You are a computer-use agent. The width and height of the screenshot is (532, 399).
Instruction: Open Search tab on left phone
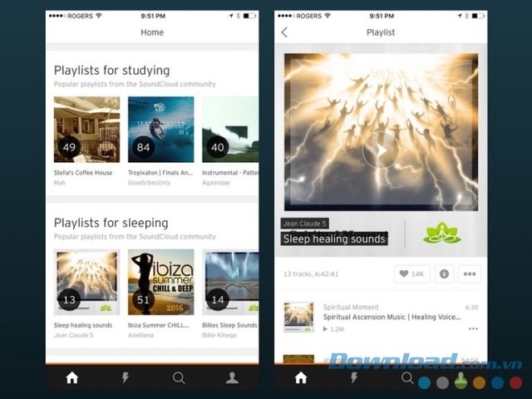(179, 377)
